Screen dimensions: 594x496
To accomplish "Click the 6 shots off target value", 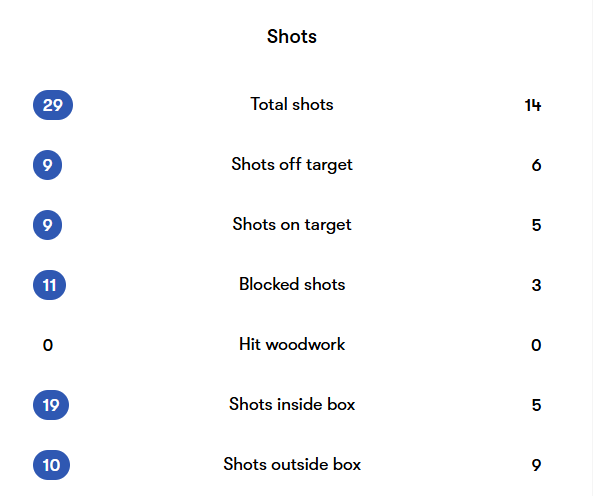I will click(x=536, y=165).
